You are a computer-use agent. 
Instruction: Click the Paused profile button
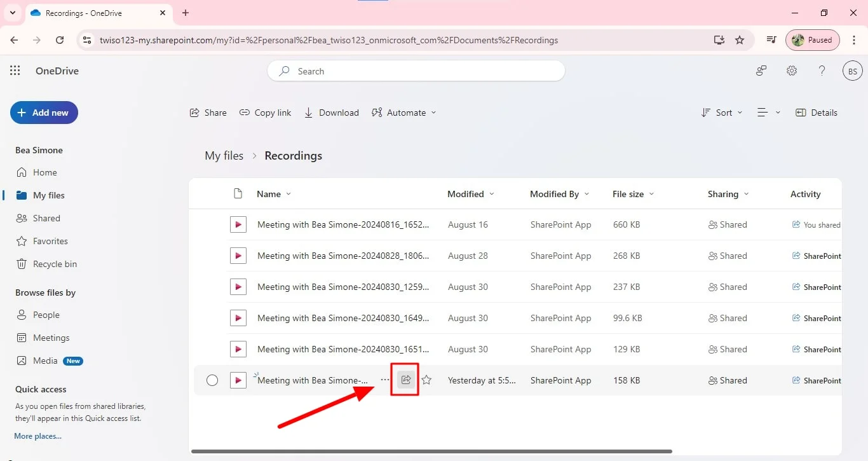(813, 40)
